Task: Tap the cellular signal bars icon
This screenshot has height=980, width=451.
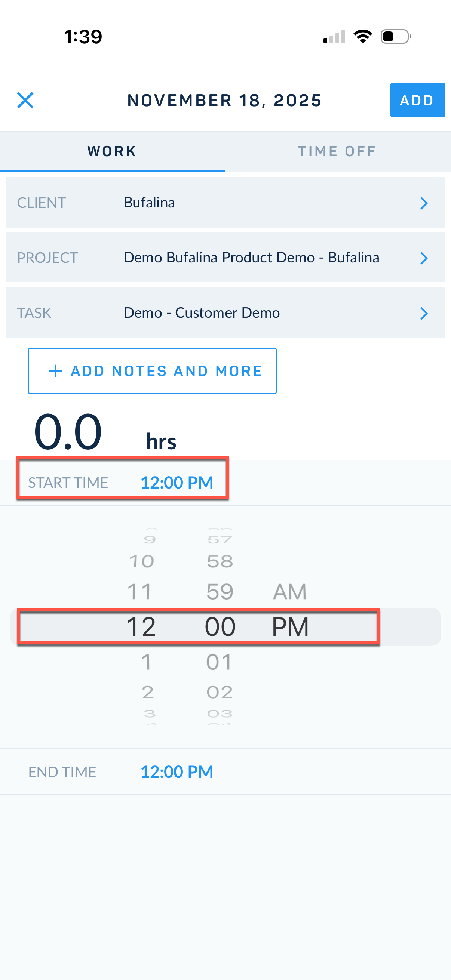Action: [x=334, y=37]
